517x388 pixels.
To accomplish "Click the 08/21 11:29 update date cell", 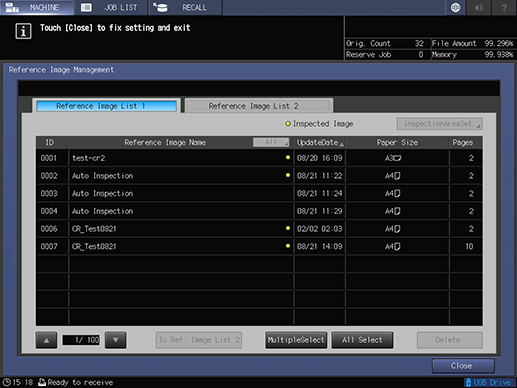I will [x=320, y=211].
